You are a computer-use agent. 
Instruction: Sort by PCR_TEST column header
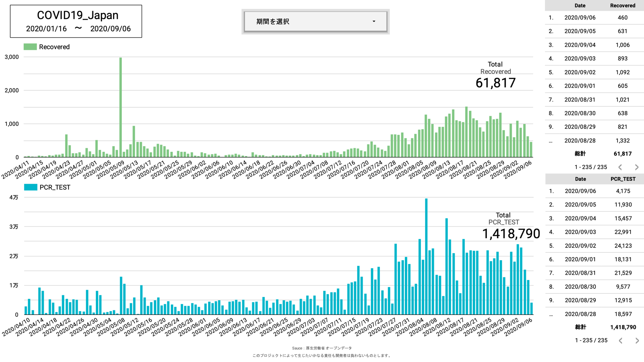[623, 179]
